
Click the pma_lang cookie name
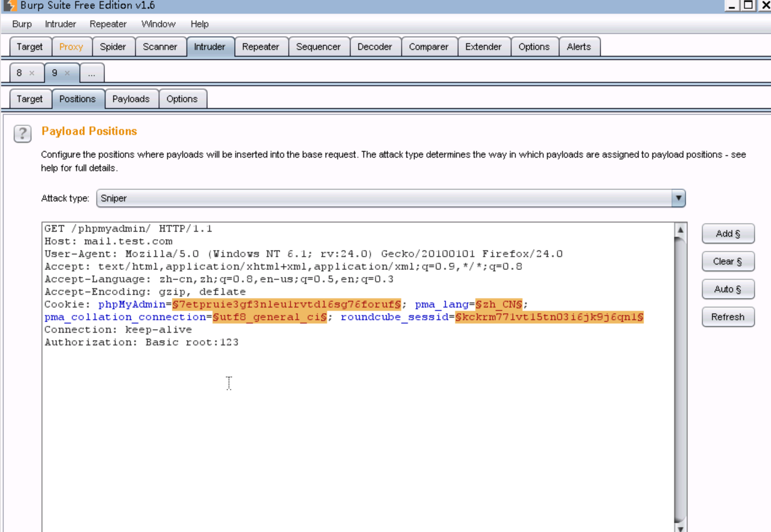click(x=442, y=304)
